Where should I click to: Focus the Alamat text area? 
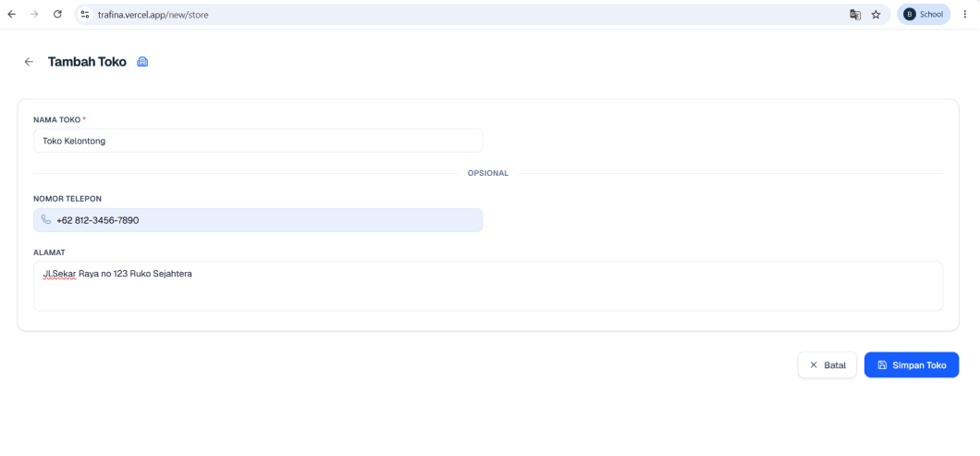pos(488,286)
